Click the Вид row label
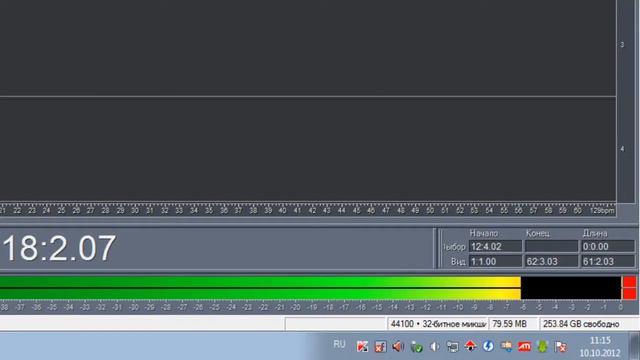This screenshot has width=640, height=360. point(458,262)
